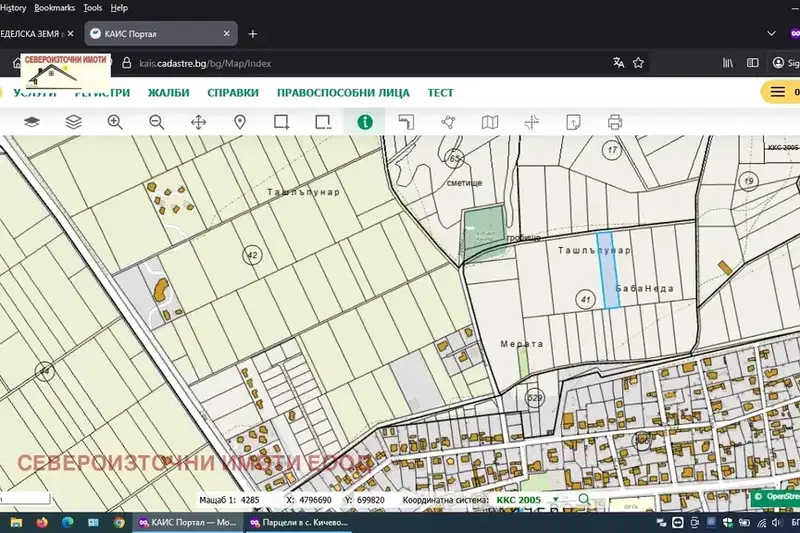The width and height of the screenshot is (800, 533).
Task: Click the X coordinate value 4796690
Action: click(x=315, y=500)
